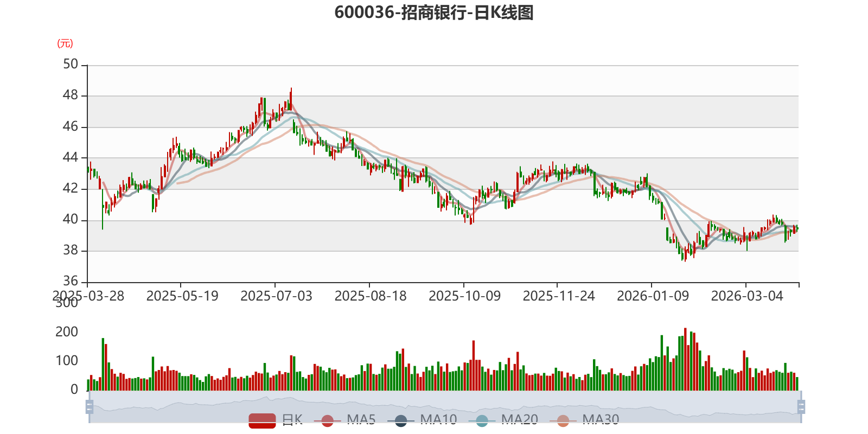
Task: Click the right handle of the data zoom slider
Action: pos(801,407)
